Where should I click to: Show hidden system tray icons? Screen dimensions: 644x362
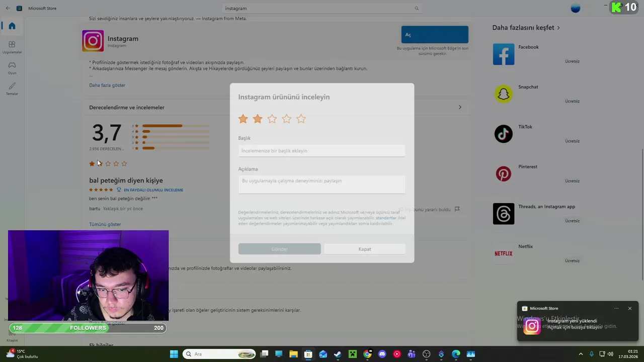pyautogui.click(x=581, y=354)
